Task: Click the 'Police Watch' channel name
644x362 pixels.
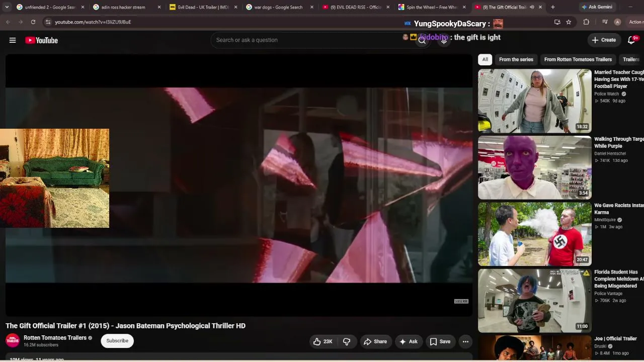Action: 607,94
